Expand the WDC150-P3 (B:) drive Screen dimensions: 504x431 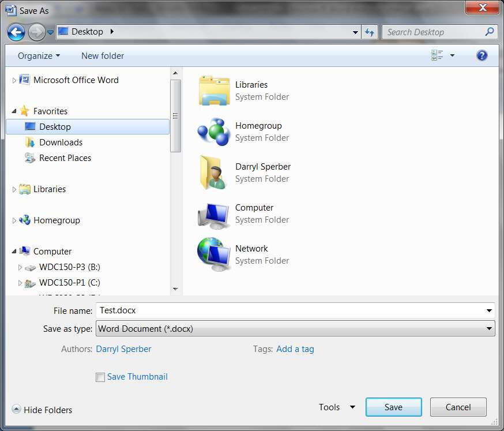(20, 267)
